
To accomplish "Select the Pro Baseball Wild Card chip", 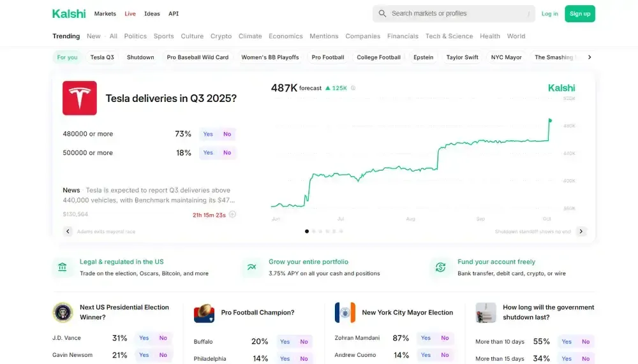I will coord(198,57).
